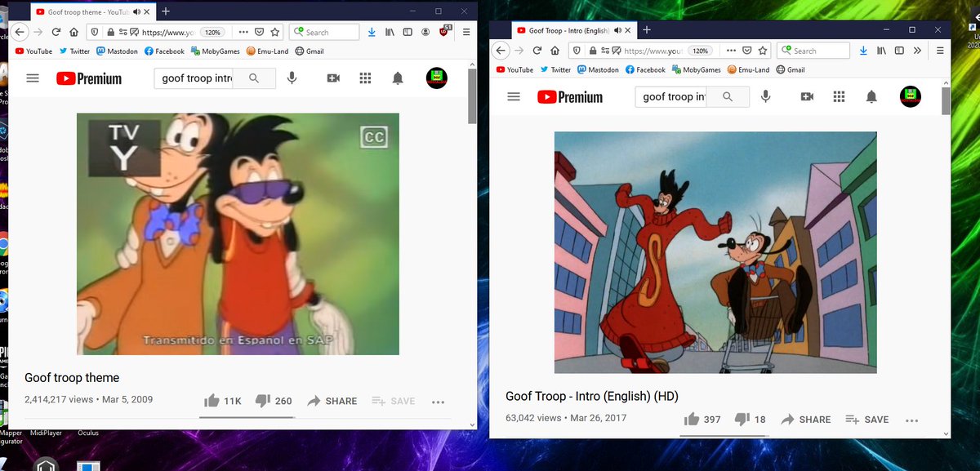This screenshot has width=980, height=471.
Task: Open Firefox account icon in Goof troop theme window
Action: [425, 32]
